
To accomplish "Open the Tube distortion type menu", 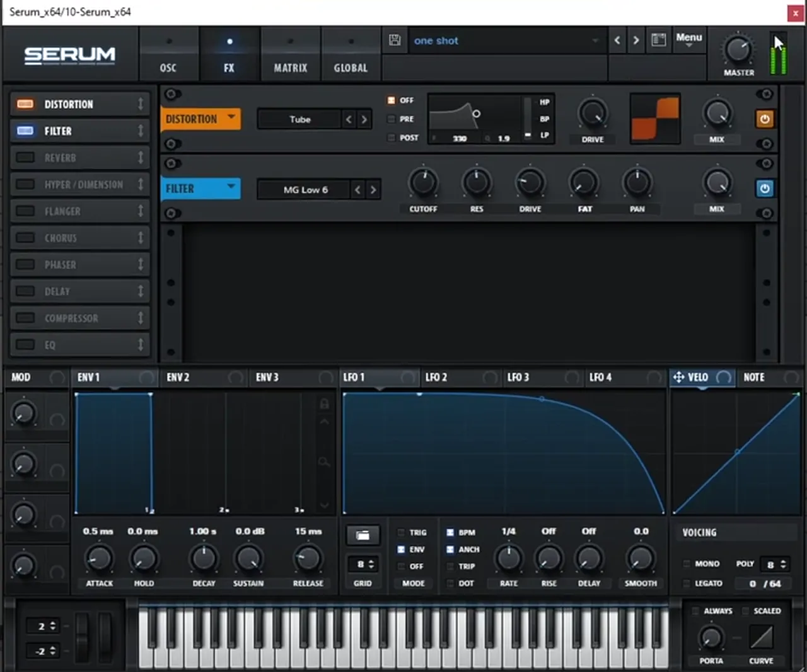I will click(x=300, y=119).
